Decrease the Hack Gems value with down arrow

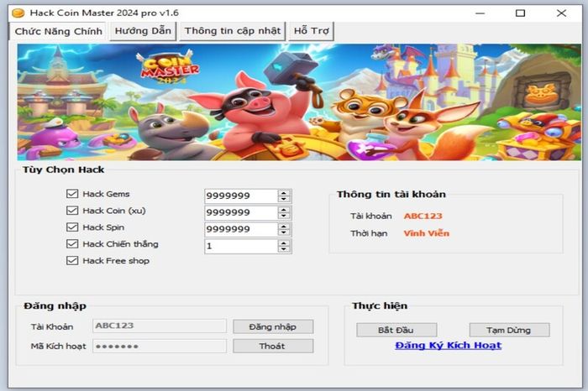tap(284, 199)
